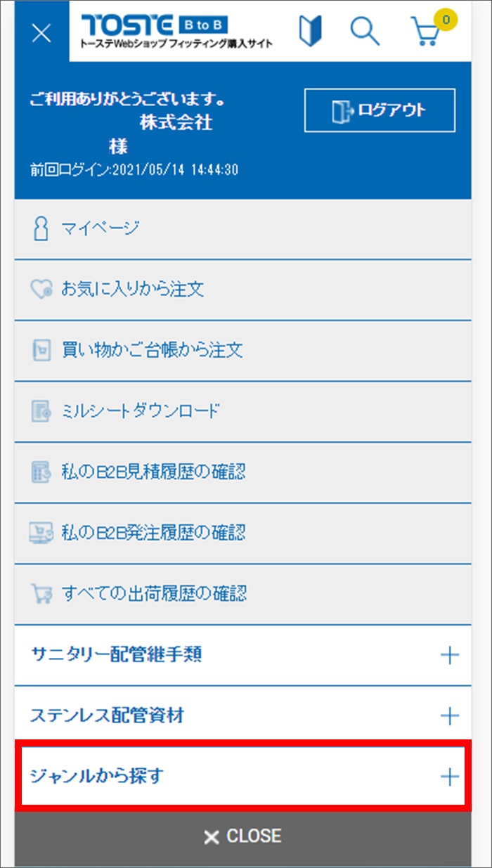Select ミルシートダウンロード menu entry
Screen dimensions: 492x868
point(141,411)
